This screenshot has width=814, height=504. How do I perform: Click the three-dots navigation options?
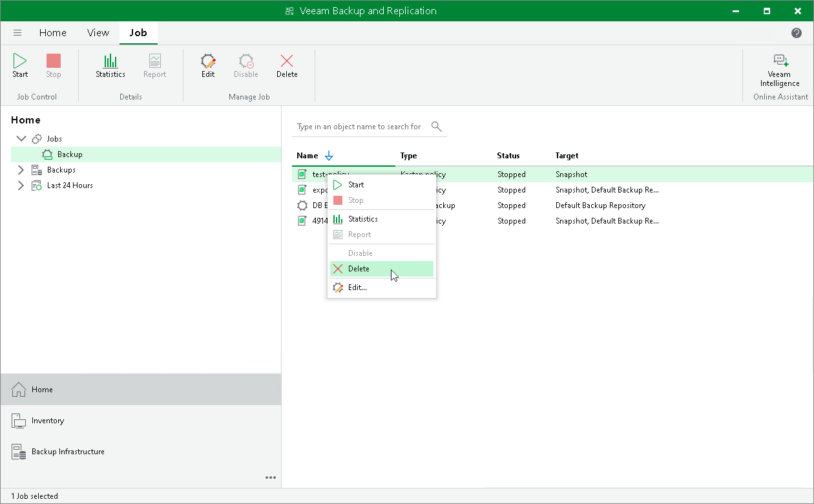click(x=271, y=478)
